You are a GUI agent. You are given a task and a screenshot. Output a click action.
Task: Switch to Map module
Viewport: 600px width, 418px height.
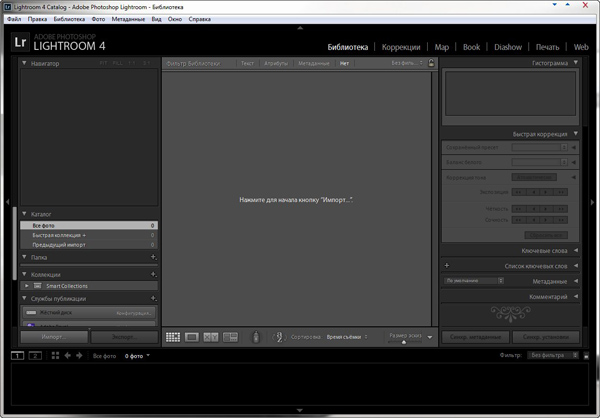[x=441, y=47]
